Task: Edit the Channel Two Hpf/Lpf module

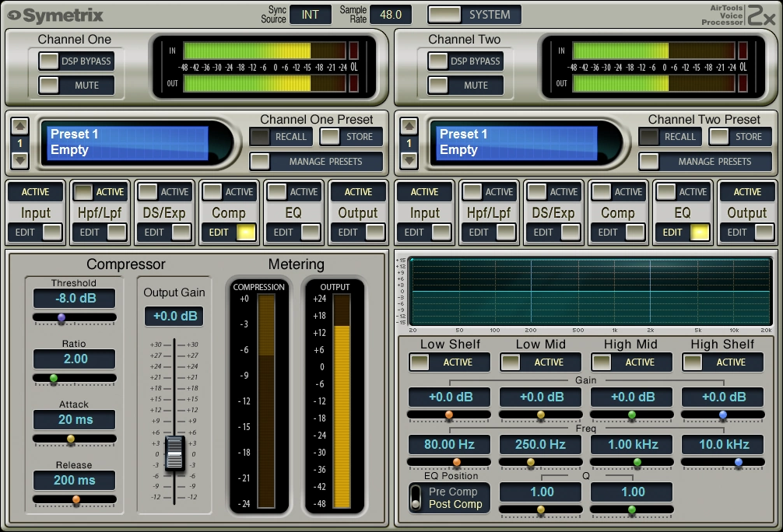Action: (x=489, y=233)
